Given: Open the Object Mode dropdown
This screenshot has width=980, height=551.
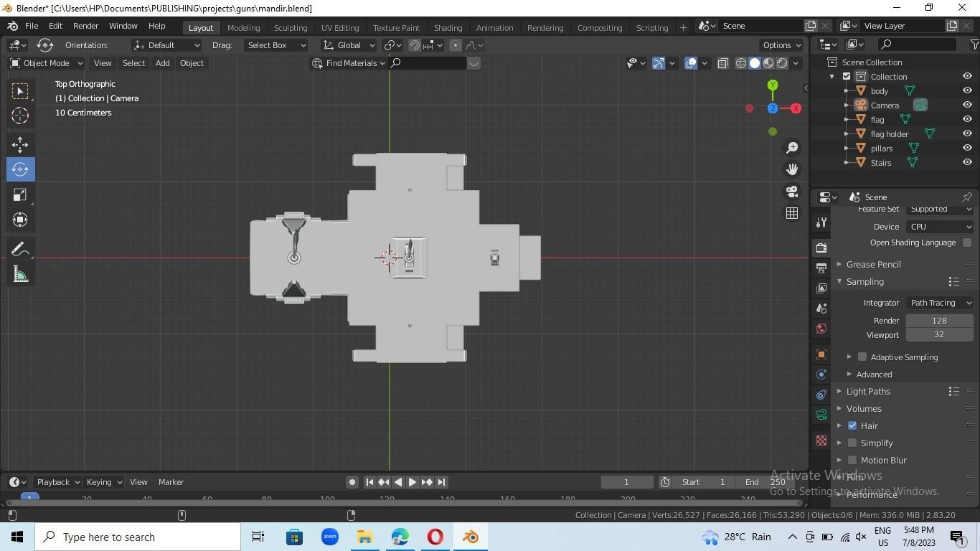Looking at the screenshot, I should point(47,63).
